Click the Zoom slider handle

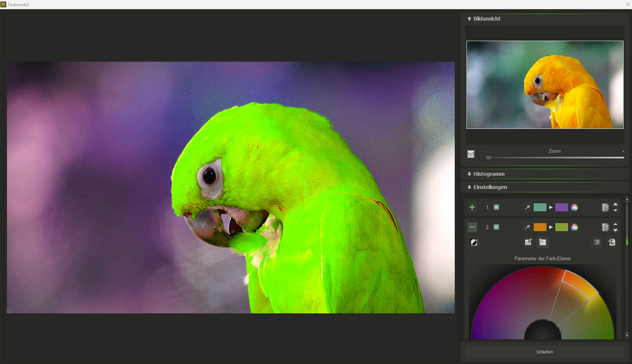488,157
